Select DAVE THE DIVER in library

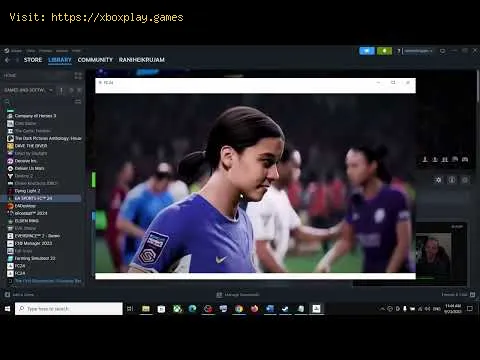31,146
